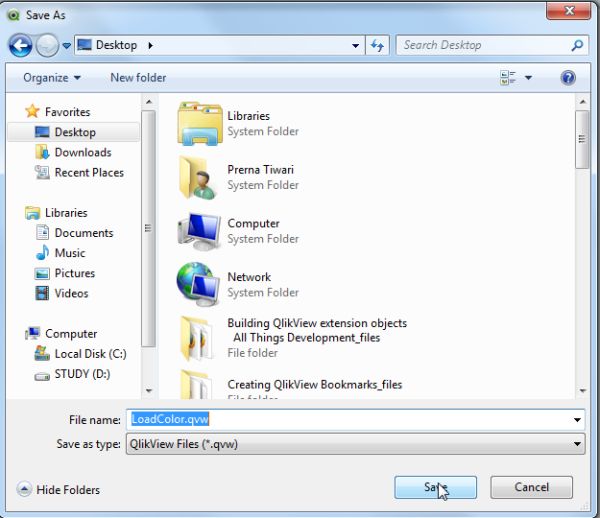Click the Network label in the file list

[x=249, y=277]
